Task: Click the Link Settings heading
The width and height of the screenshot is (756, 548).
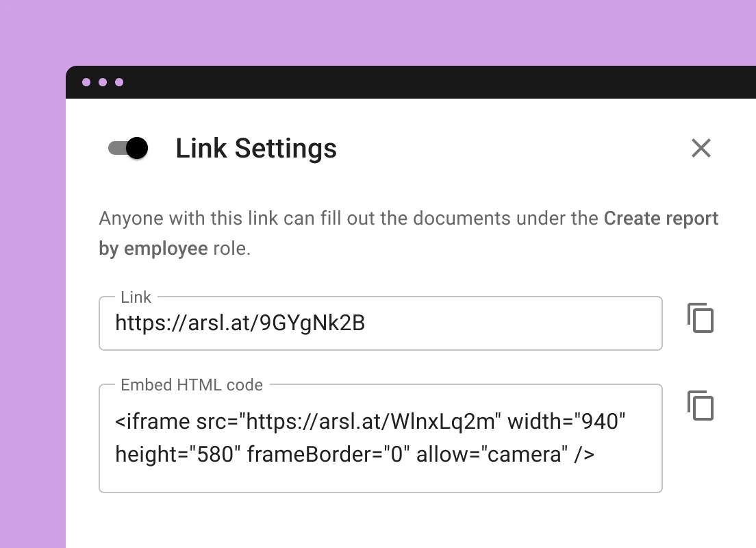Action: (256, 148)
